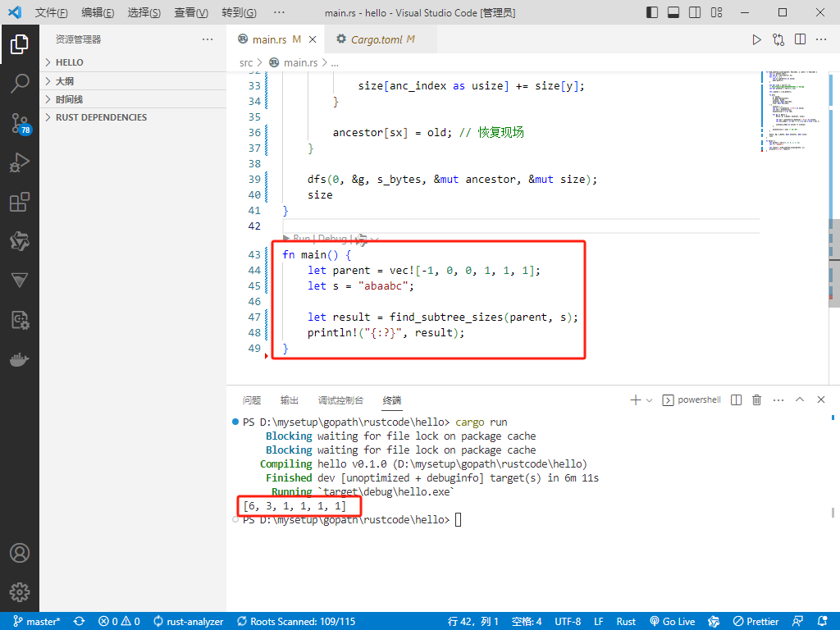Create a new terminal with plus icon
The image size is (840, 630).
(636, 399)
